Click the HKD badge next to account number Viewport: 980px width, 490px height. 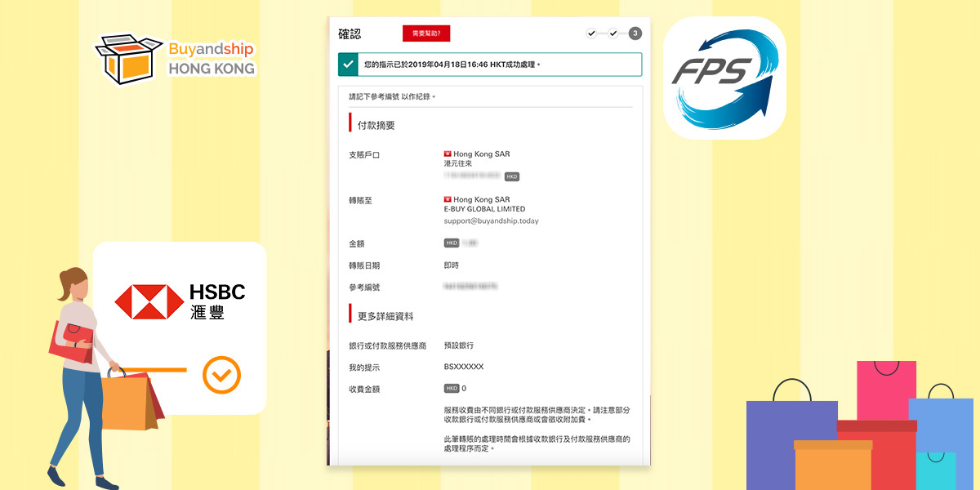[511, 176]
